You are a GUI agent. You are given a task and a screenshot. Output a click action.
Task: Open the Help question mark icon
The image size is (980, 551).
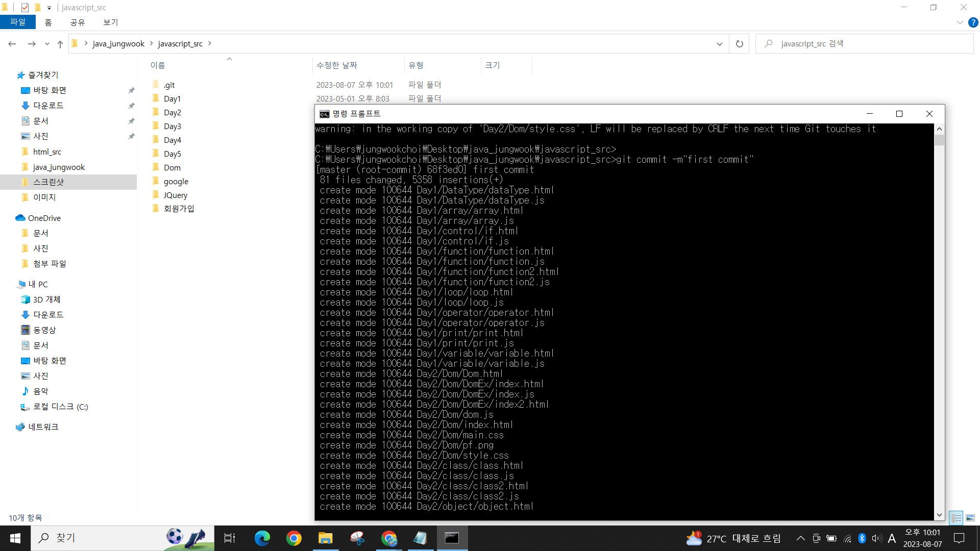[973, 22]
